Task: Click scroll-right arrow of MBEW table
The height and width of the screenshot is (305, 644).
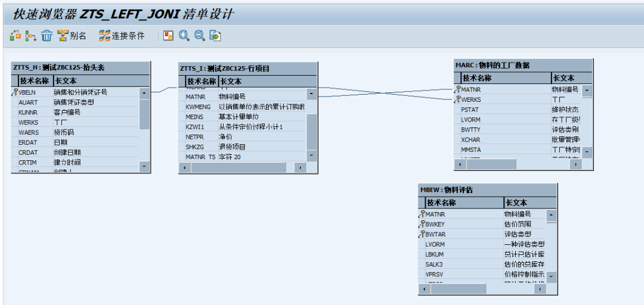Action: pos(540,288)
